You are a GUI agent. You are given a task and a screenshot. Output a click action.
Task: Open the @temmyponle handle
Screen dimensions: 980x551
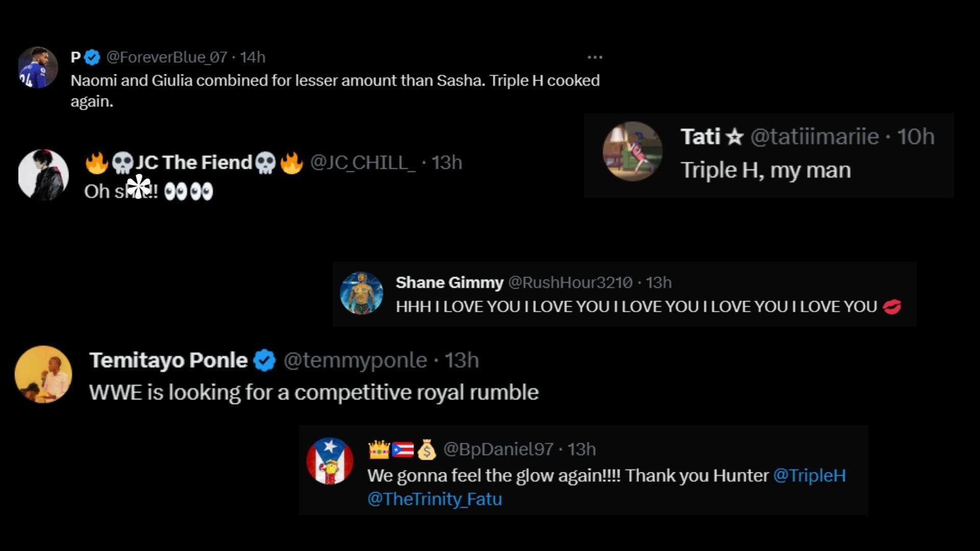coord(355,361)
